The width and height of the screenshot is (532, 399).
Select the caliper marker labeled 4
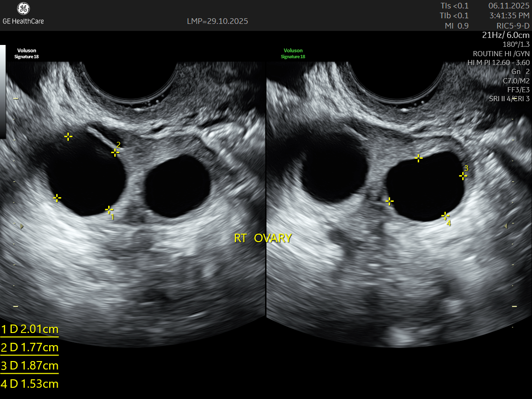click(x=445, y=216)
